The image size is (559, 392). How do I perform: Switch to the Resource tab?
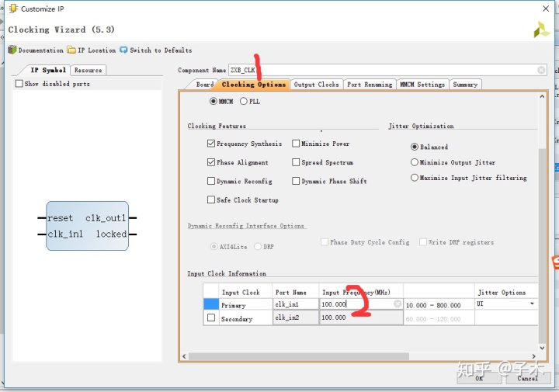(88, 70)
